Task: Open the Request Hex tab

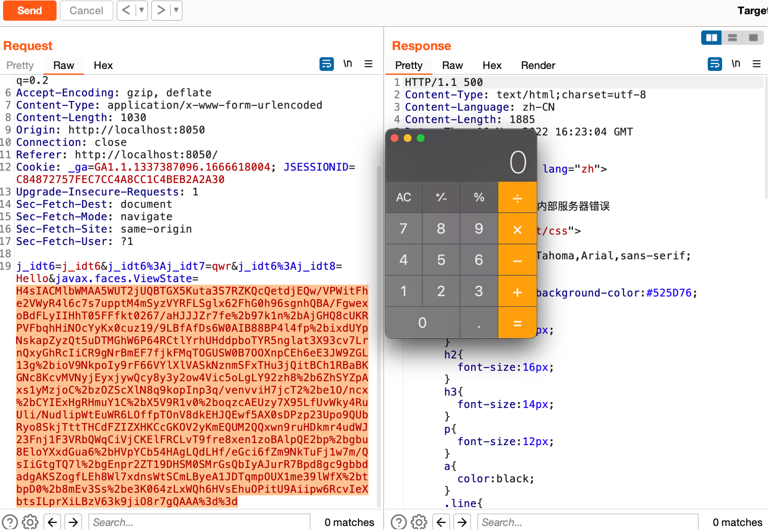Action: [103, 65]
